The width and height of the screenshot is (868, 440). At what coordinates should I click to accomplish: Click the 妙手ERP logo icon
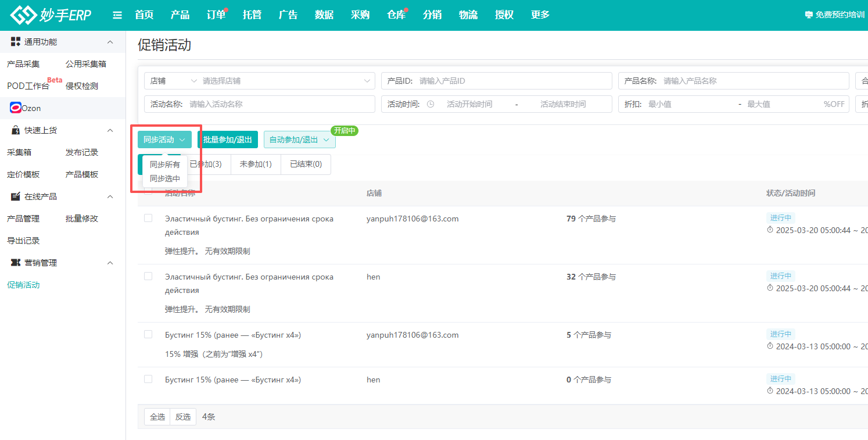[x=23, y=15]
